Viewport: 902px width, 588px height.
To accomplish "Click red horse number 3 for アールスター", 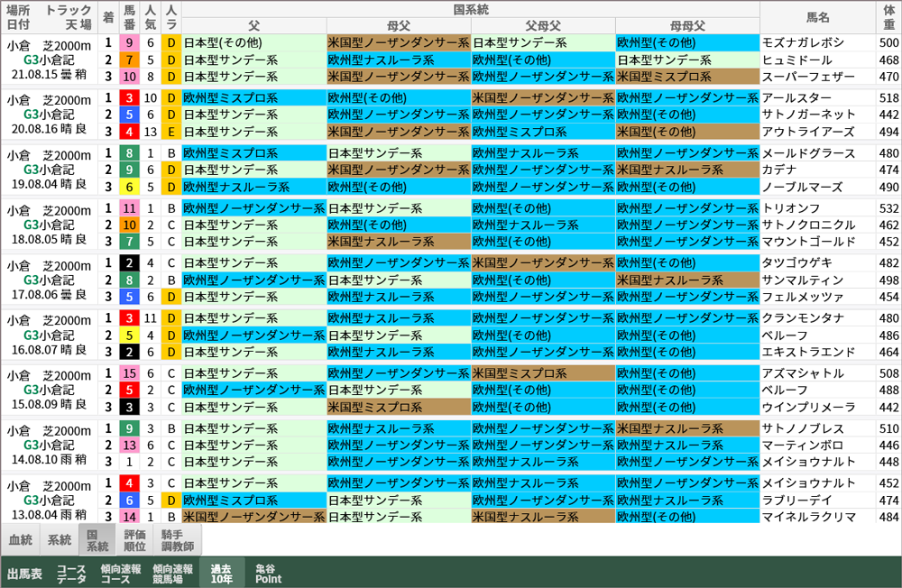I will (129, 97).
